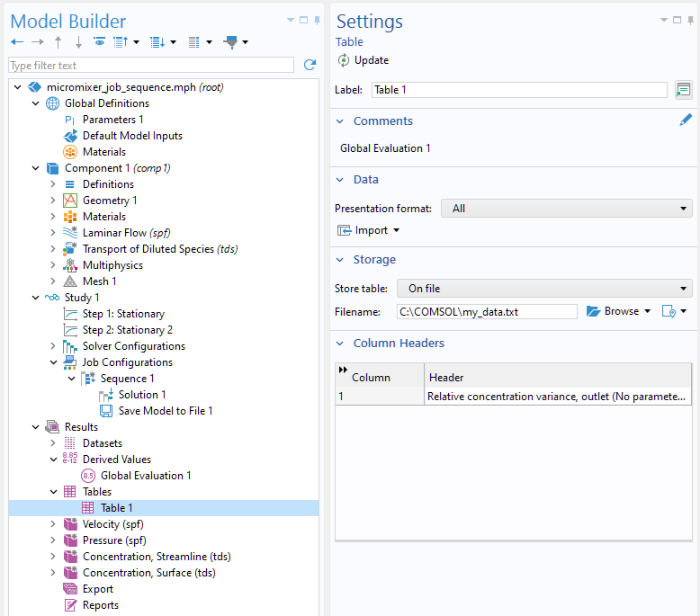Click the Global Evaluation 1 node icon
The height and width of the screenshot is (616, 700).
pyautogui.click(x=88, y=476)
